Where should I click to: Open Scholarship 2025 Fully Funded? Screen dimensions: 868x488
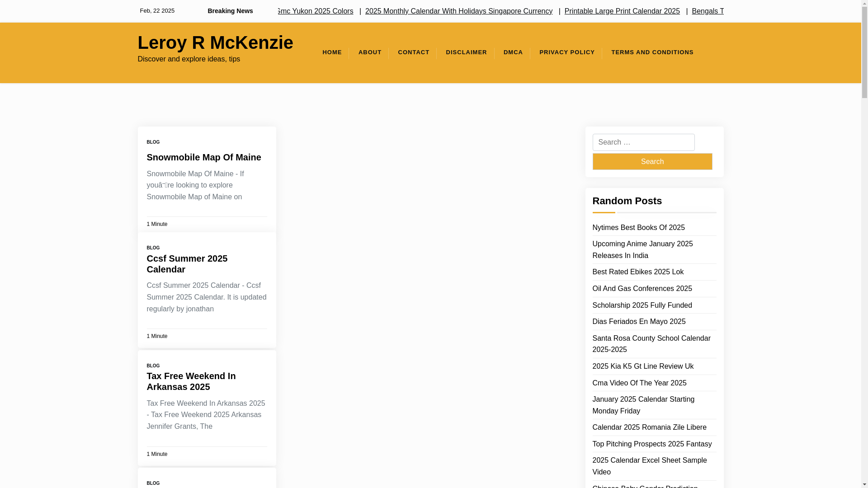pos(642,305)
